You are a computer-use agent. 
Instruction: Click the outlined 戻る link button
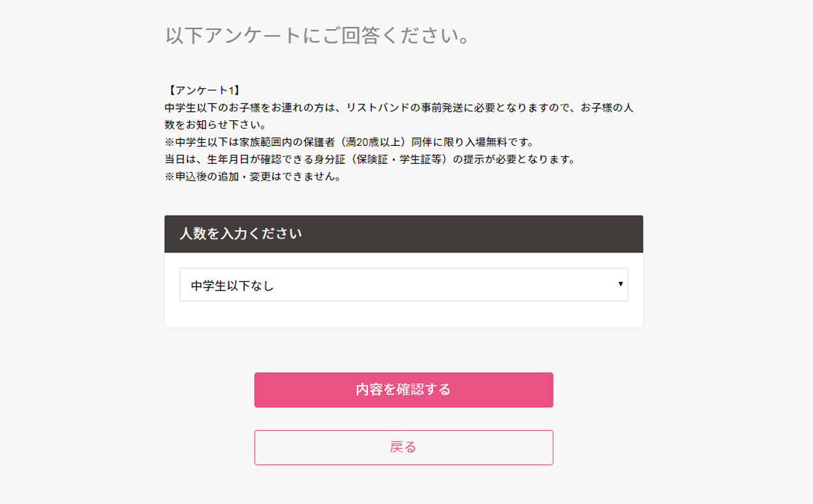[404, 447]
